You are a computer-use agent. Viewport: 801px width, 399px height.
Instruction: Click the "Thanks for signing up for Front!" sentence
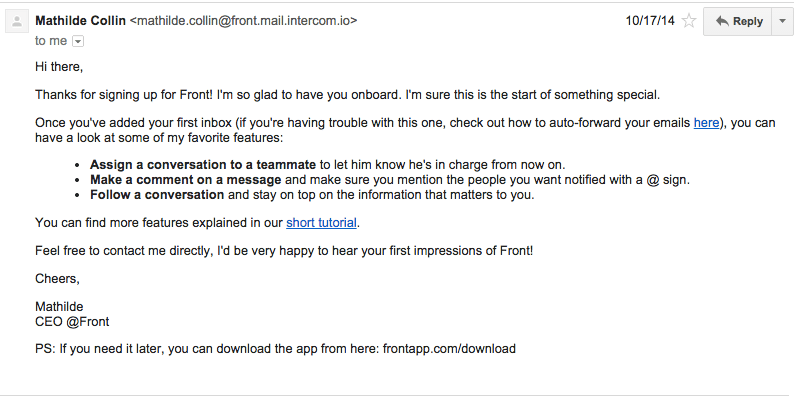click(x=124, y=95)
